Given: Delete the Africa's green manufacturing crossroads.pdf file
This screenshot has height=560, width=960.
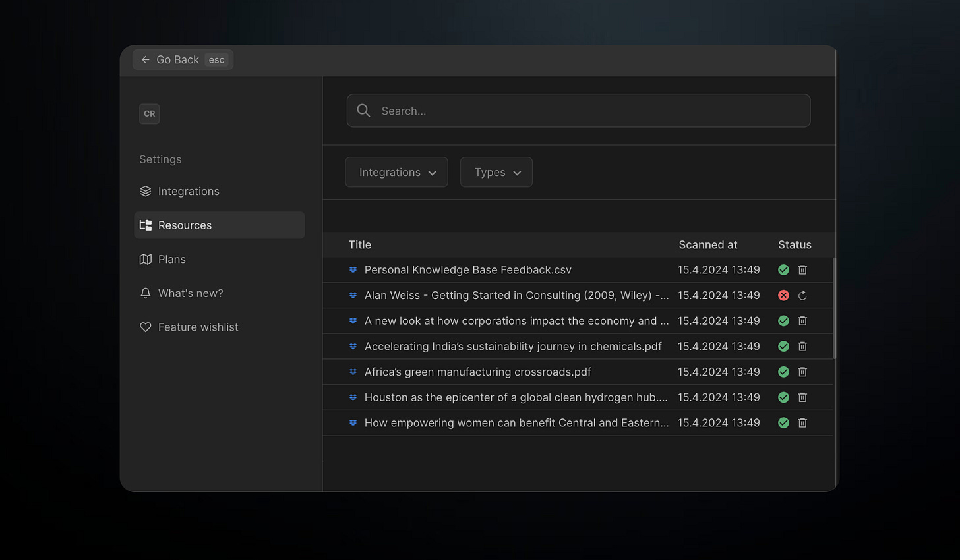Looking at the screenshot, I should [802, 372].
